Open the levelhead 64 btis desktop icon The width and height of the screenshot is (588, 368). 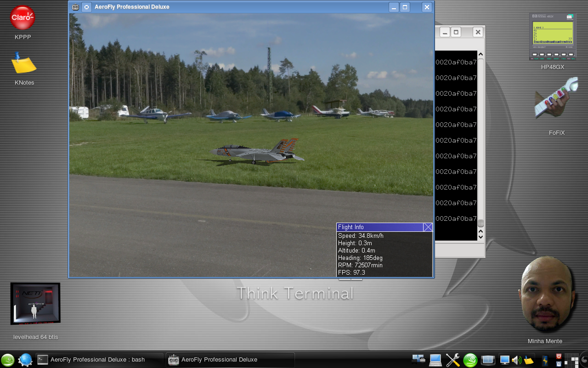[x=35, y=304]
